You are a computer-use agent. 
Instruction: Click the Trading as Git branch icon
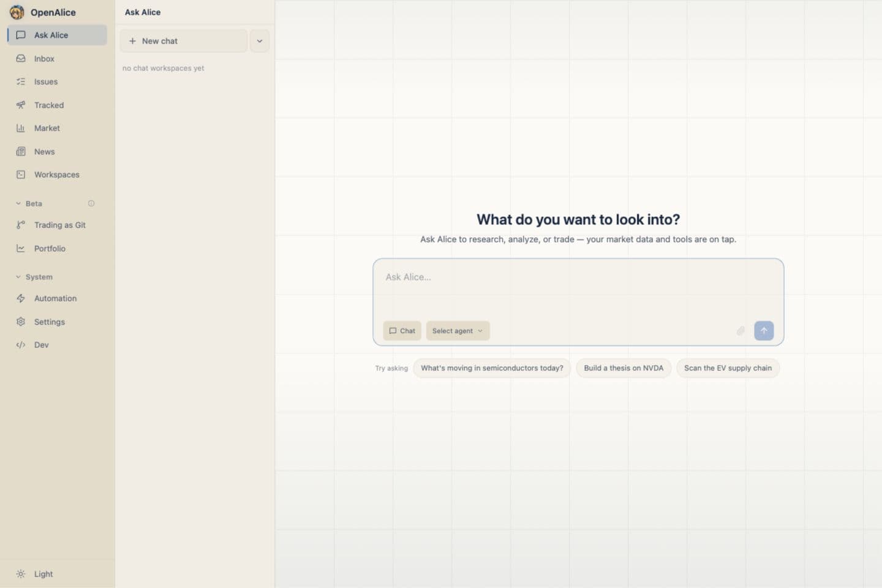(21, 225)
